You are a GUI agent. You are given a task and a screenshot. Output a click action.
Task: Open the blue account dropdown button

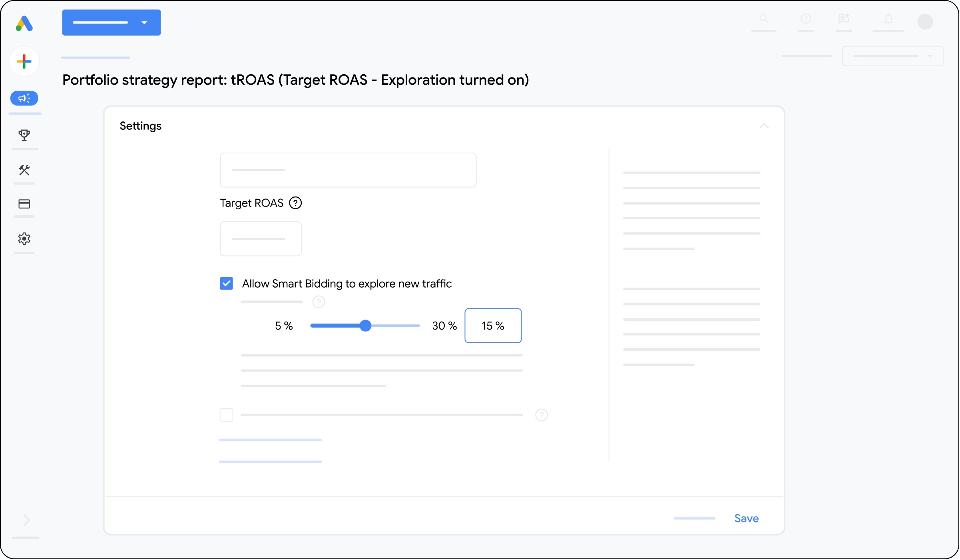(x=112, y=23)
